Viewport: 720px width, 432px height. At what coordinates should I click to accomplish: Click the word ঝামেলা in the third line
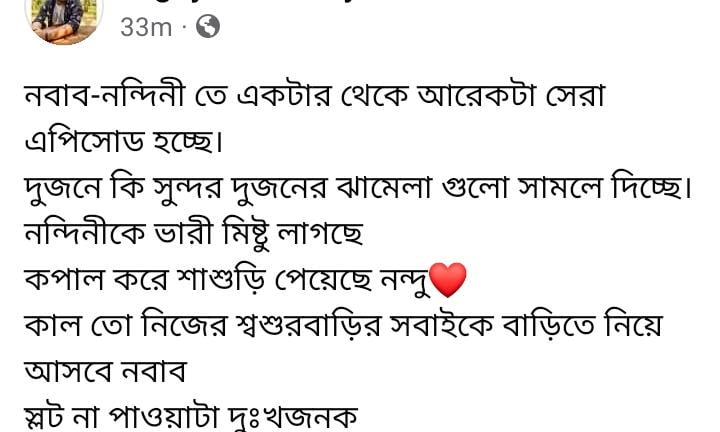pos(384,188)
